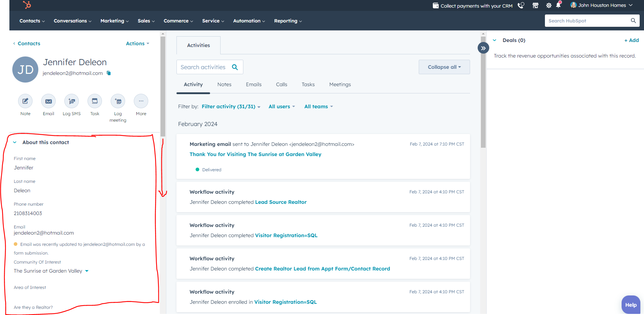The width and height of the screenshot is (644, 315).
Task: Open the Contacts navigation menu
Action: [32, 21]
